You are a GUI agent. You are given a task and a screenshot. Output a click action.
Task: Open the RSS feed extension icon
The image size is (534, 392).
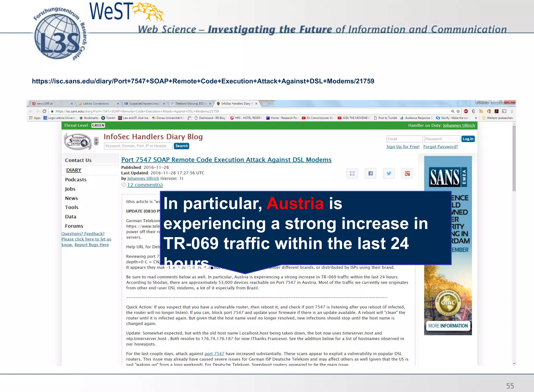[481, 111]
